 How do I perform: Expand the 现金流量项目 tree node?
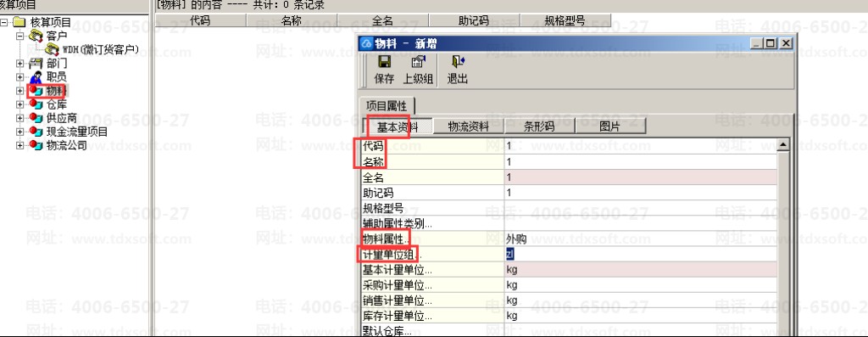20,132
